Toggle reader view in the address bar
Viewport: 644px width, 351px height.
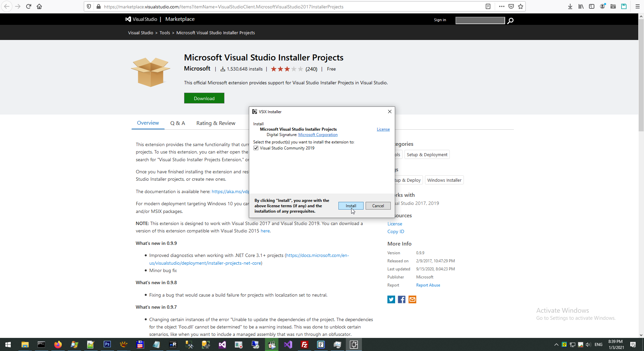pos(488,6)
